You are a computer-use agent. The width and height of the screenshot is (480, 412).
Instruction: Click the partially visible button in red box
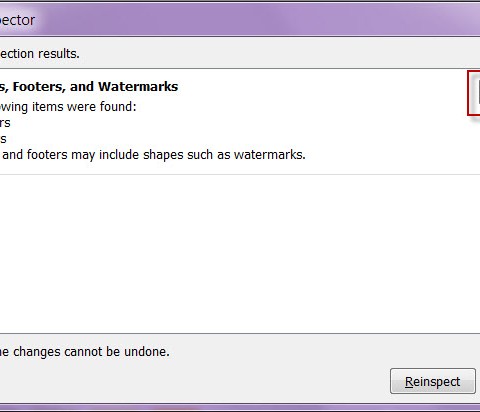[479, 92]
